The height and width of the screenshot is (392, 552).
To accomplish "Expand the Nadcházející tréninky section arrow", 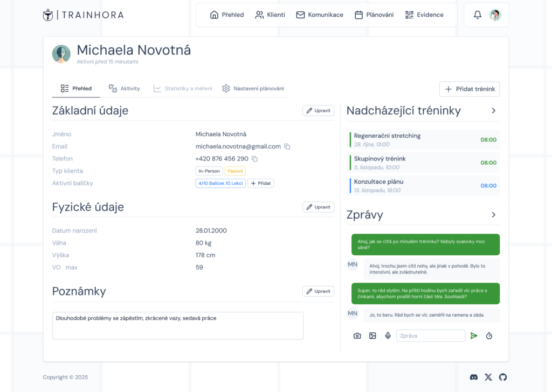I will (493, 111).
